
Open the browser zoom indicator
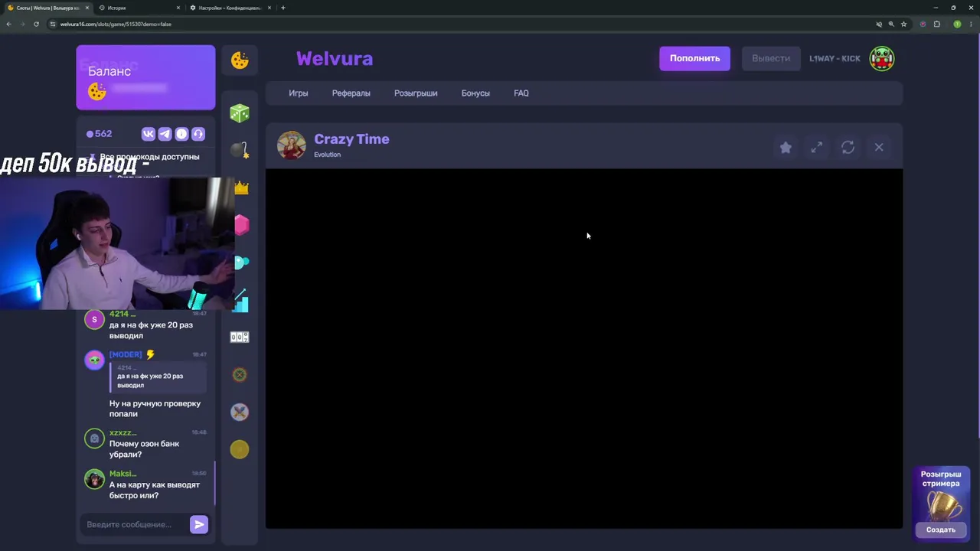891,24
